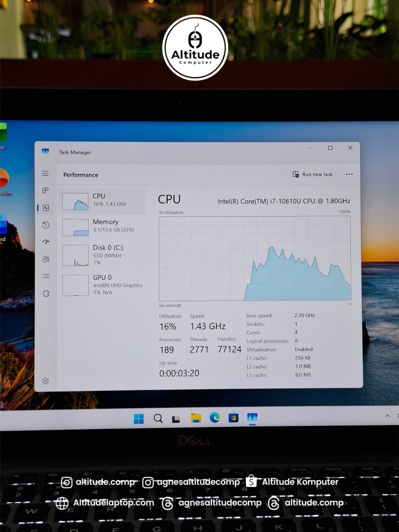Open Task View on the taskbar
The height and width of the screenshot is (532, 399).
pos(176,419)
